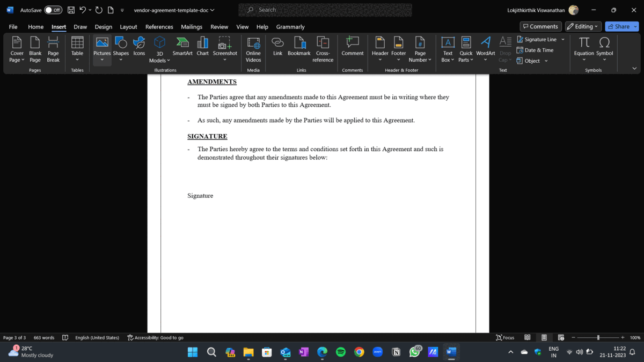Open the Page Number menu
Viewport: 644px width, 362px height.
[420, 49]
